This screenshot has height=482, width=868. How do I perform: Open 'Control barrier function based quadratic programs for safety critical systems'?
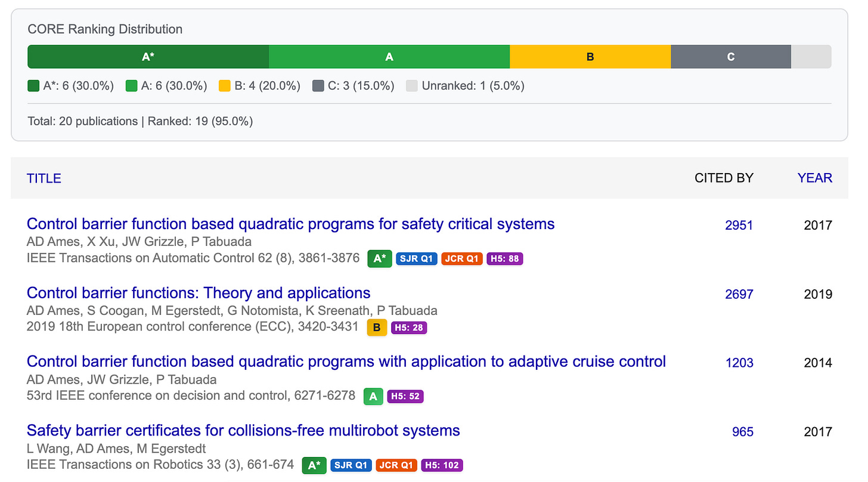pyautogui.click(x=291, y=224)
